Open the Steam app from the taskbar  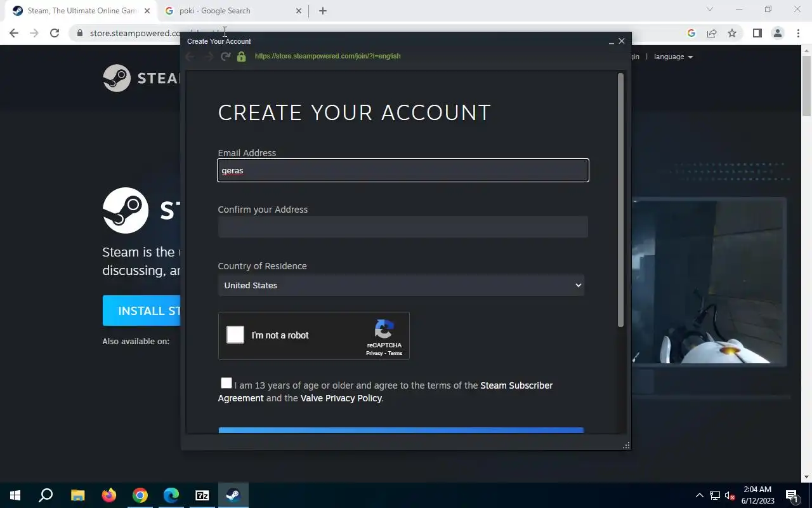233,495
